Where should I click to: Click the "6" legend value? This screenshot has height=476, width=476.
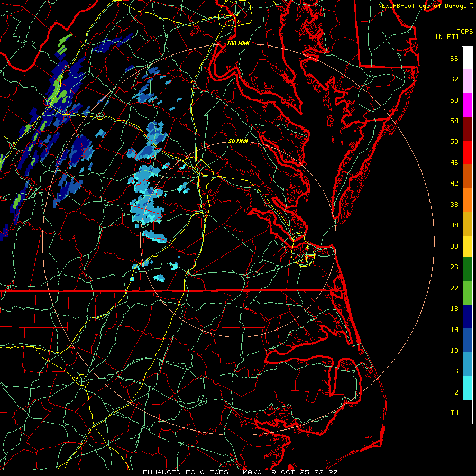coord(456,371)
